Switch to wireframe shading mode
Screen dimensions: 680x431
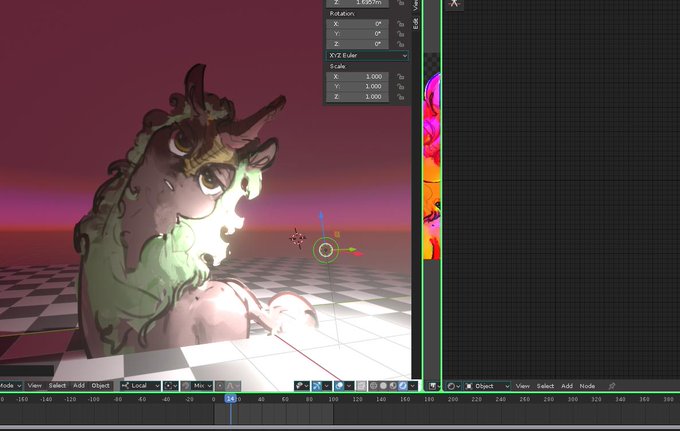click(373, 385)
